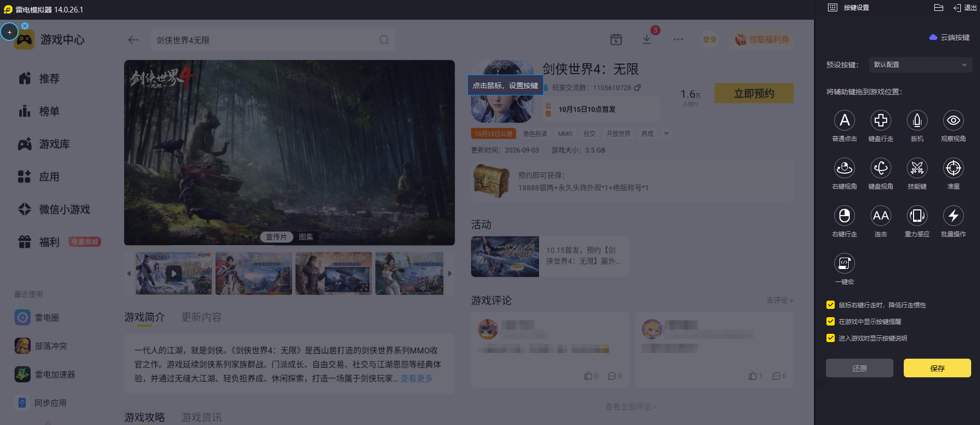
Task: Open the three-dot more menu
Action: point(678,39)
